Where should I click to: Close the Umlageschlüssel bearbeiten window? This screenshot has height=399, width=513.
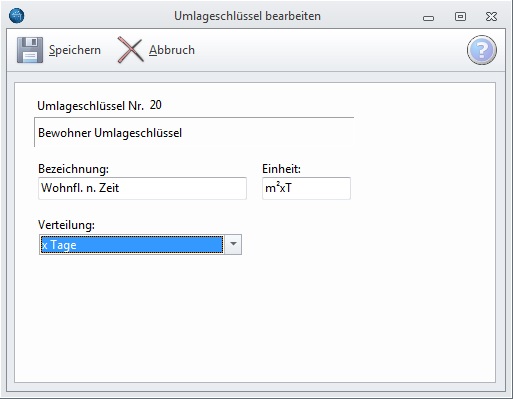coord(491,16)
